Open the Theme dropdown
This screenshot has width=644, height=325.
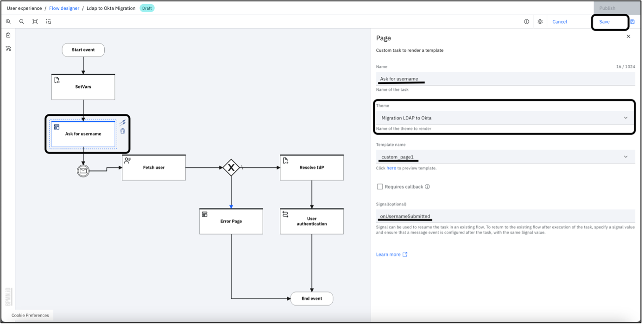click(504, 118)
